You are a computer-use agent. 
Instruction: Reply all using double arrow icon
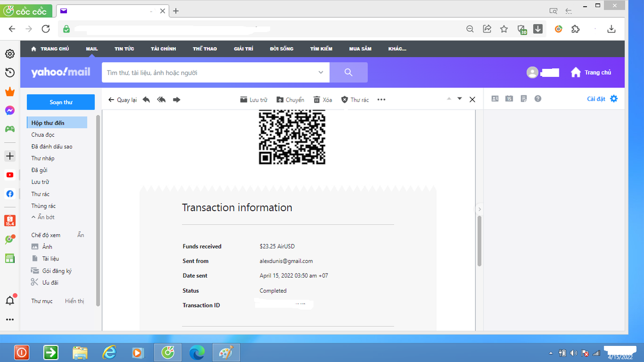click(162, 100)
